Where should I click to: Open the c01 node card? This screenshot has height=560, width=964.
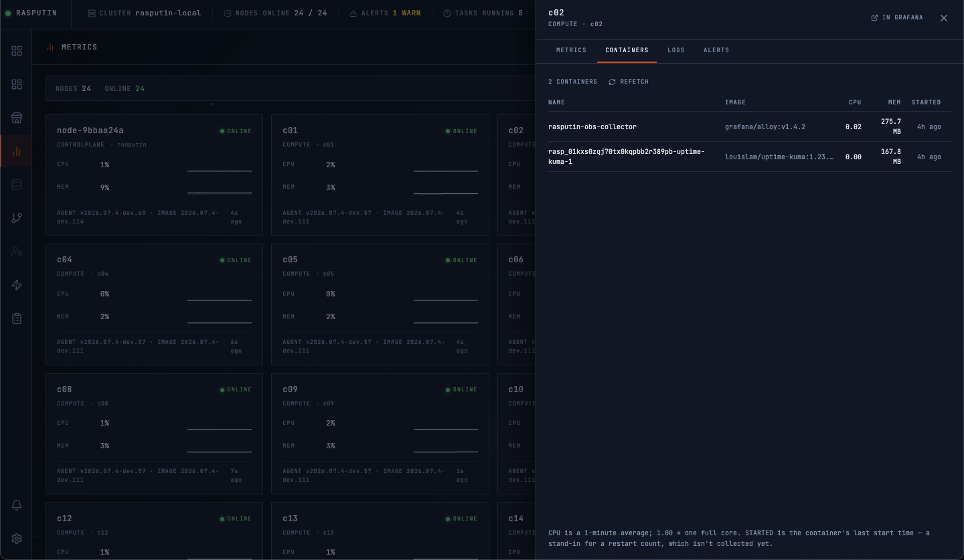[x=380, y=175]
